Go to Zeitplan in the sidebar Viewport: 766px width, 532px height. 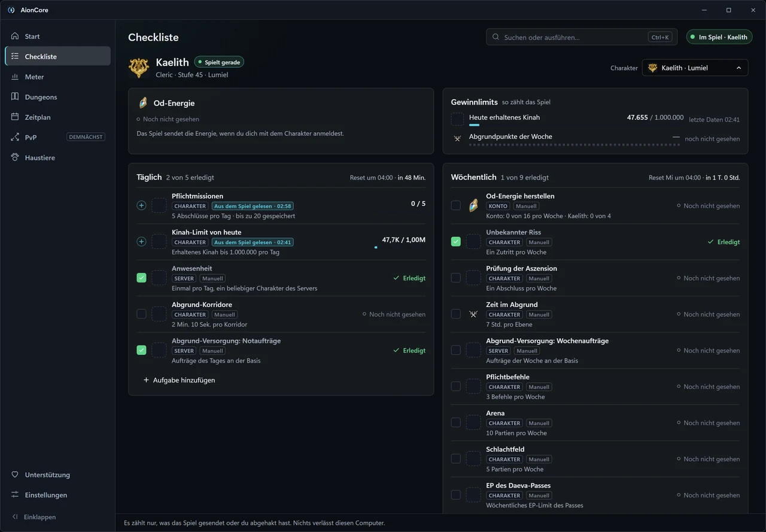(57, 117)
